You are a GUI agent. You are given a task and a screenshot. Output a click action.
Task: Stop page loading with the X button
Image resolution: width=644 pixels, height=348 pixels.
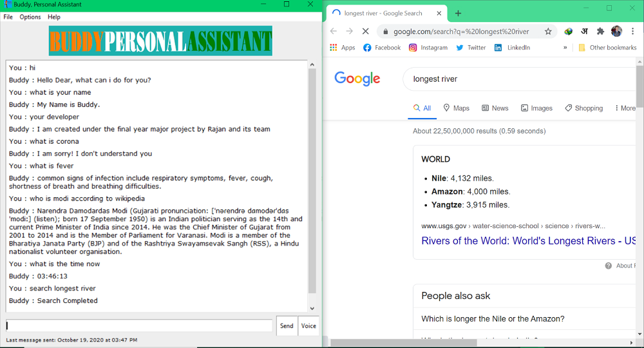[x=365, y=31]
